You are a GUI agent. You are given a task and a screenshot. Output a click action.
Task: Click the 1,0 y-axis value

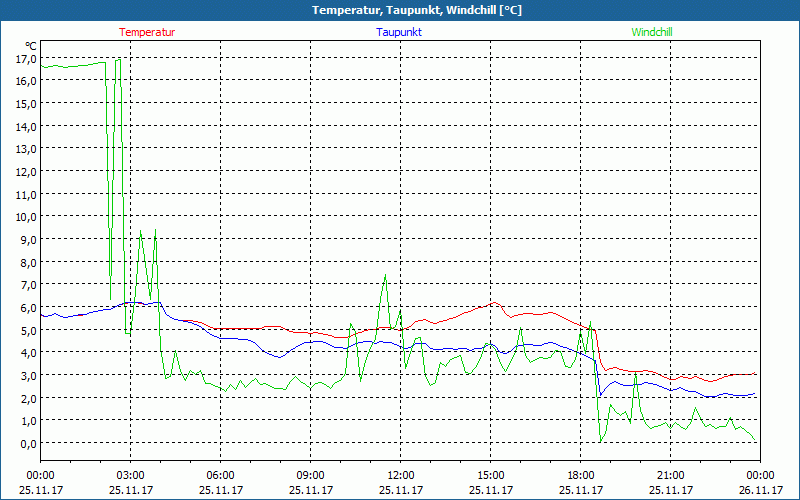click(x=29, y=420)
